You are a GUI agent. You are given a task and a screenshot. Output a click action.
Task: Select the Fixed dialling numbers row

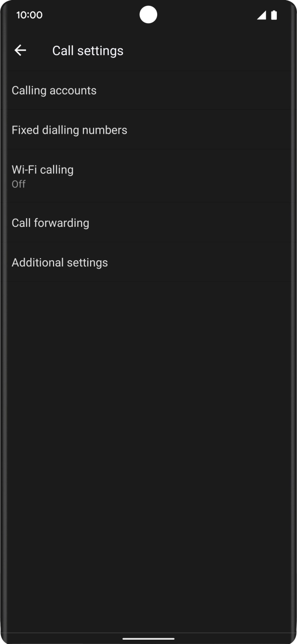[69, 129]
